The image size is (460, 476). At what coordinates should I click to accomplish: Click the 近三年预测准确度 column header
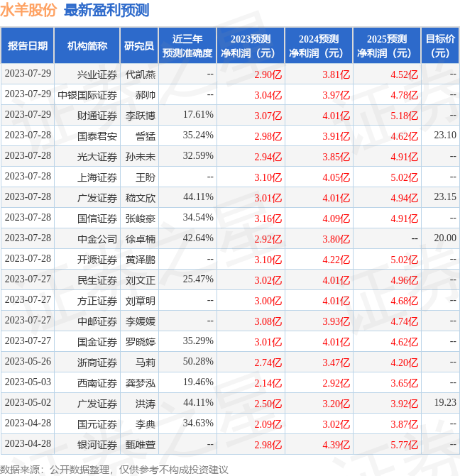pos(187,46)
